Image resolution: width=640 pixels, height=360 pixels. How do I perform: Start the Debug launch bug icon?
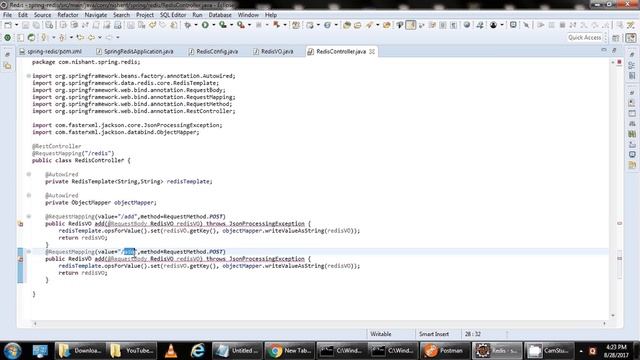pos(187,25)
